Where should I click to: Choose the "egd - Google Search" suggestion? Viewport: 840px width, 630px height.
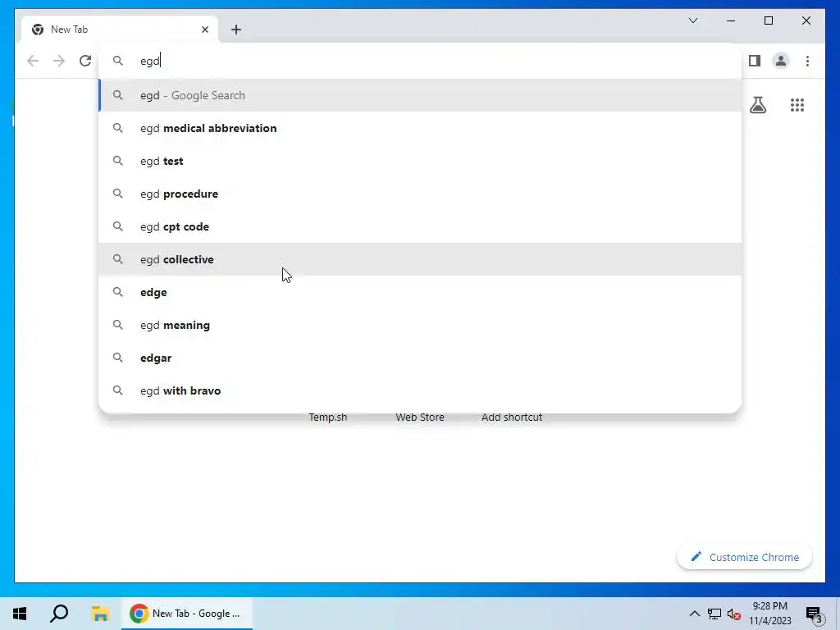coord(420,95)
